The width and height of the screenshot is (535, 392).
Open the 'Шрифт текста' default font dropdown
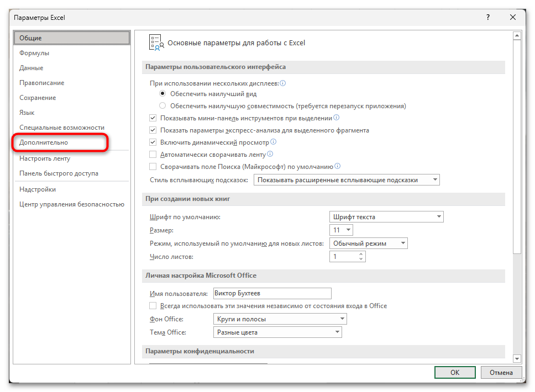tap(386, 217)
